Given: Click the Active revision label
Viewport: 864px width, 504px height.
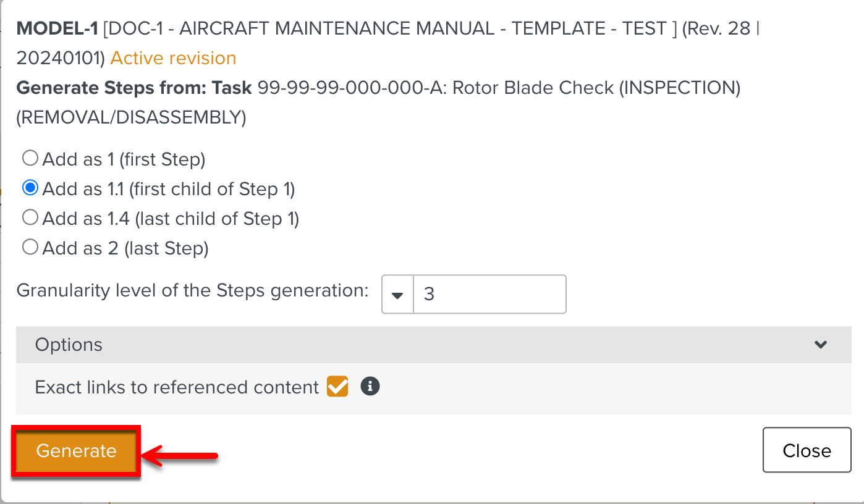Looking at the screenshot, I should point(173,57).
